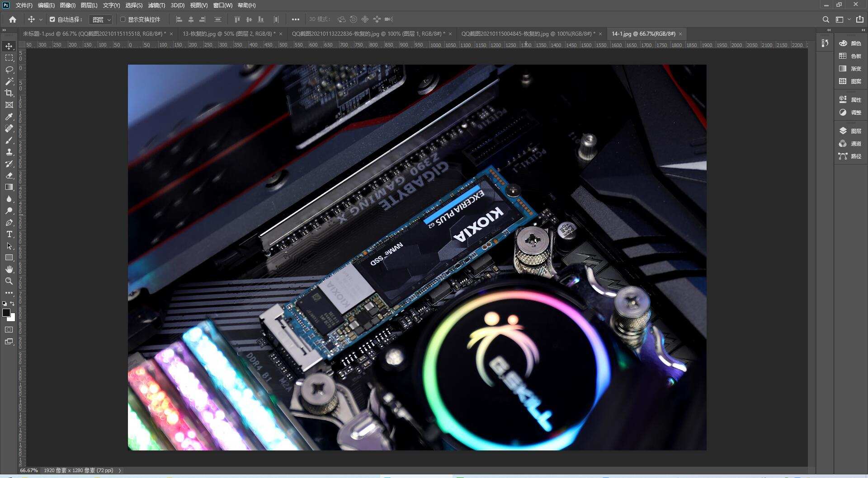Toggle Quick Mask mode
The height and width of the screenshot is (478, 868).
(9, 330)
